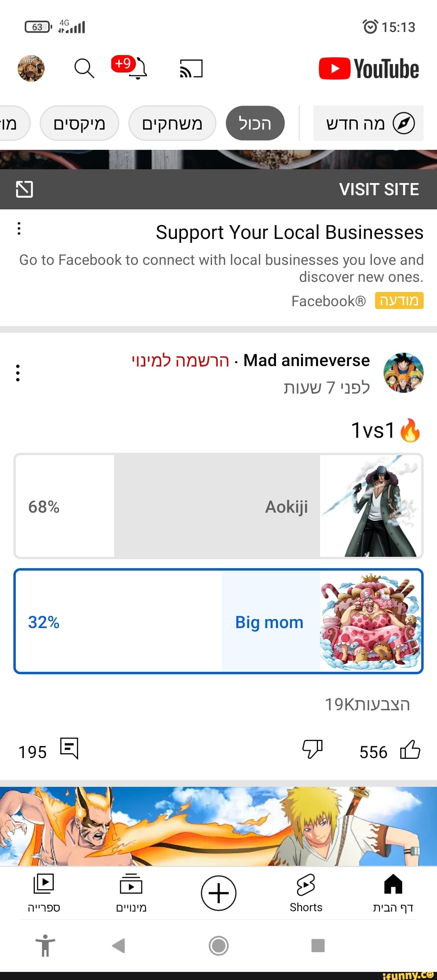Tap the Cast to device icon
This screenshot has width=437, height=980.
191,68
